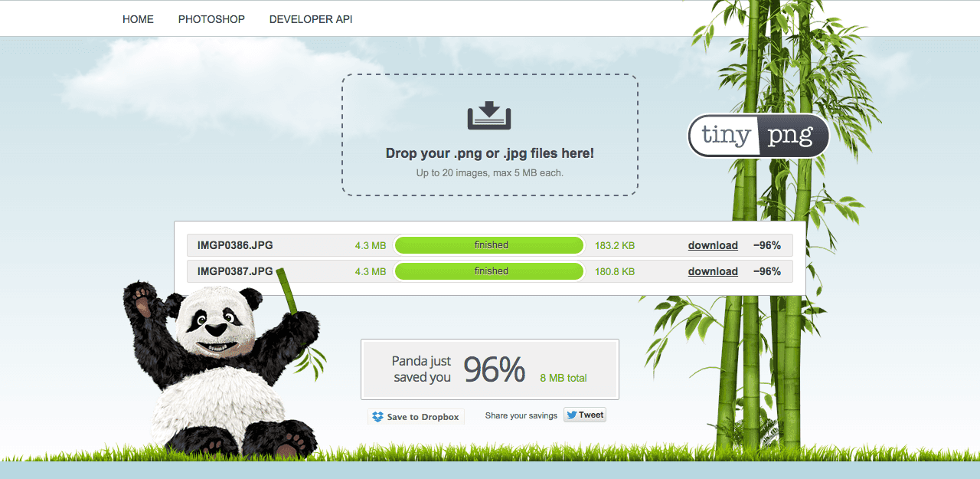980x479 pixels.
Task: Open the HOME navigation item
Action: coord(138,19)
